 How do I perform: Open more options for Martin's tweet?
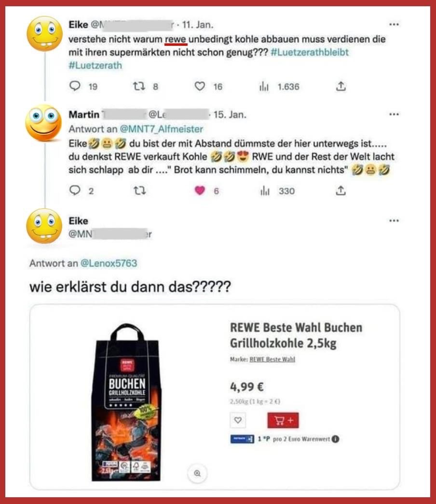[x=394, y=114]
